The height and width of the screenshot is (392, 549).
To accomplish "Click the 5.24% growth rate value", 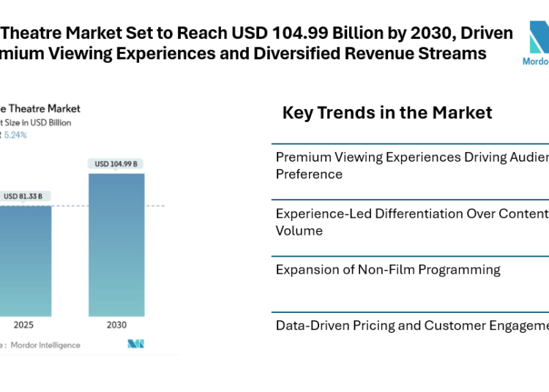I will 16,135.
